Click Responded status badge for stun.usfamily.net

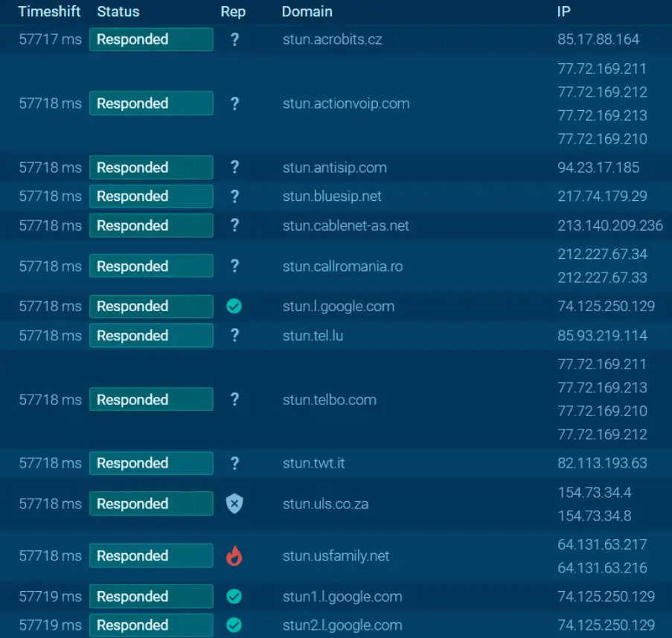[151, 556]
